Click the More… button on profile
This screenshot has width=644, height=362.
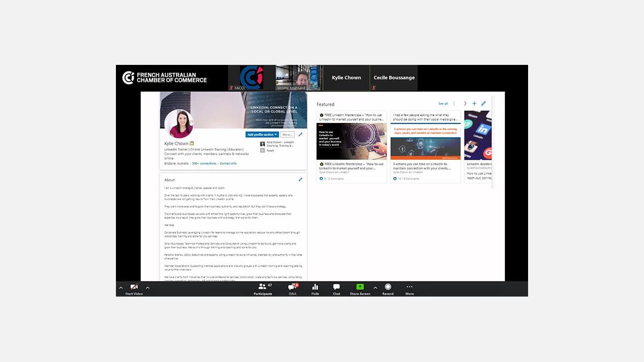(x=287, y=135)
